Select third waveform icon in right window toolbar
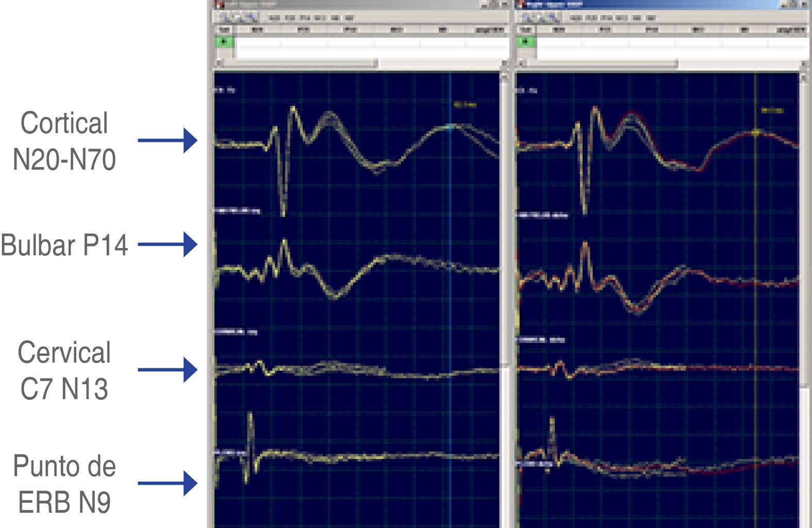The width and height of the screenshot is (812, 528). tap(553, 18)
